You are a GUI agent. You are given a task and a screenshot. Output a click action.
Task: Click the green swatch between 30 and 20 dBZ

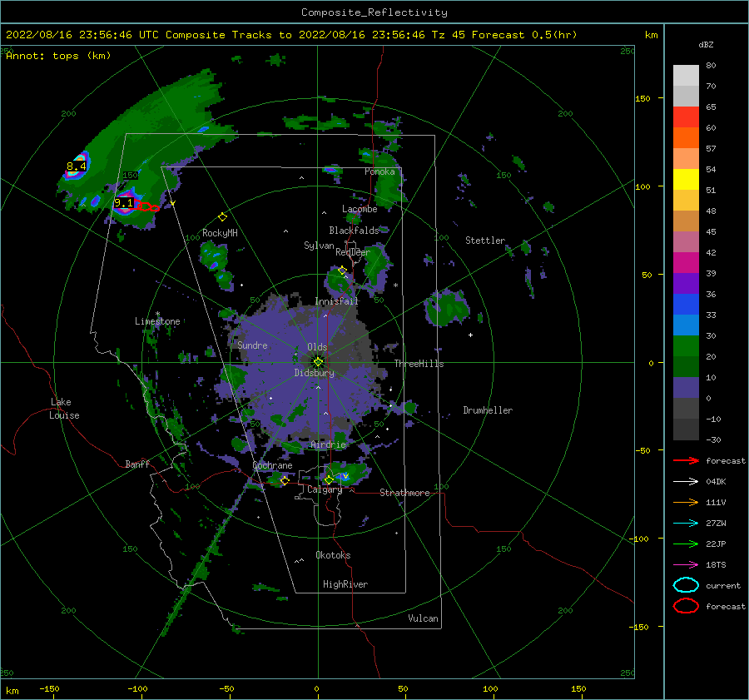click(x=686, y=346)
